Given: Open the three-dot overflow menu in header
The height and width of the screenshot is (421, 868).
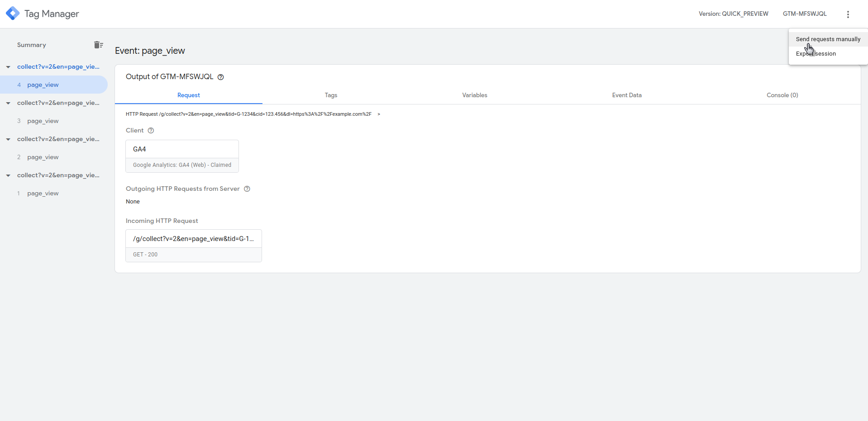Looking at the screenshot, I should pyautogui.click(x=848, y=14).
